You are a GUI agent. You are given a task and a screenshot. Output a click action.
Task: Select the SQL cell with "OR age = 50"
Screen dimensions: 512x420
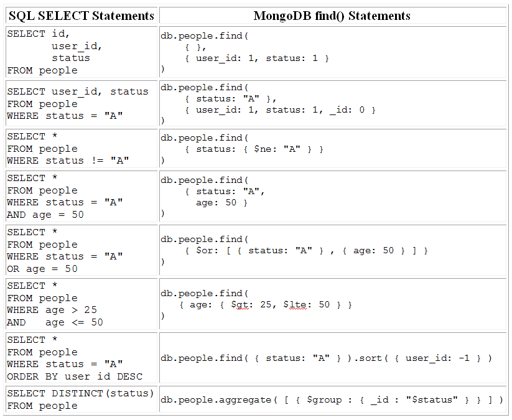pos(81,250)
